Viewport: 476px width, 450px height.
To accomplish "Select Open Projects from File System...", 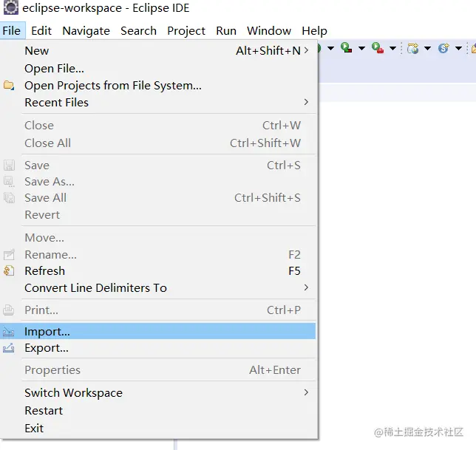I will (x=158, y=85).
